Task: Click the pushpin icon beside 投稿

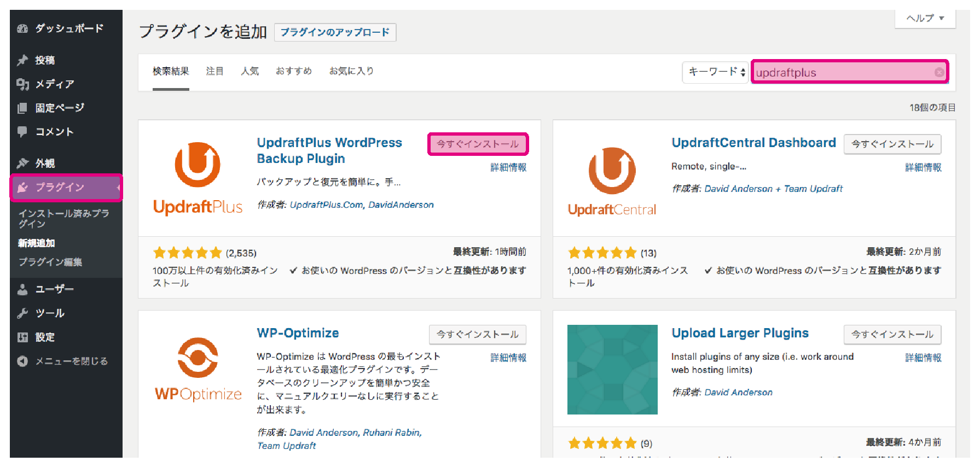Action: (22, 60)
